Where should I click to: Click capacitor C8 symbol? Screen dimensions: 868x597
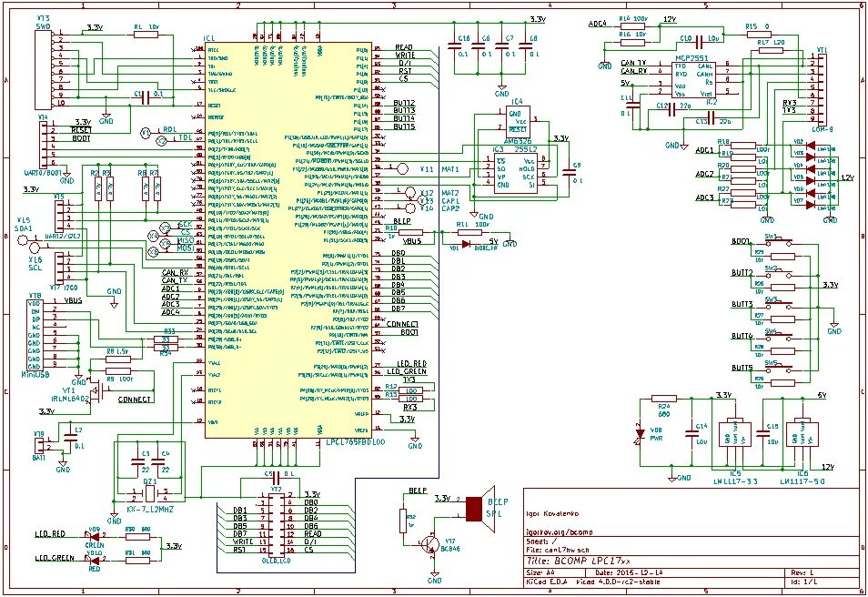[525, 46]
